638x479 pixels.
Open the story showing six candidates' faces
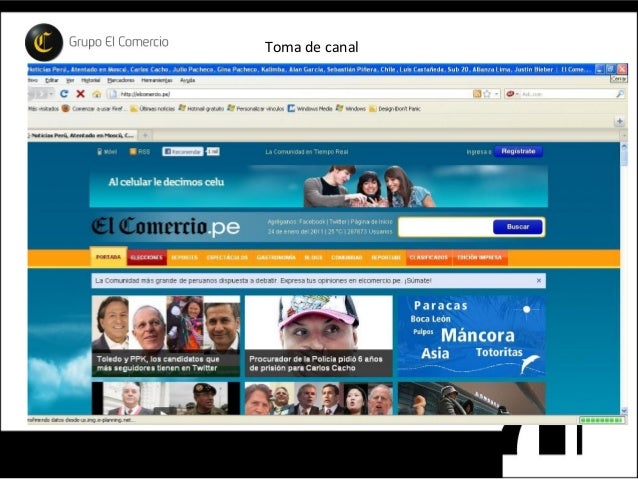(x=319, y=398)
